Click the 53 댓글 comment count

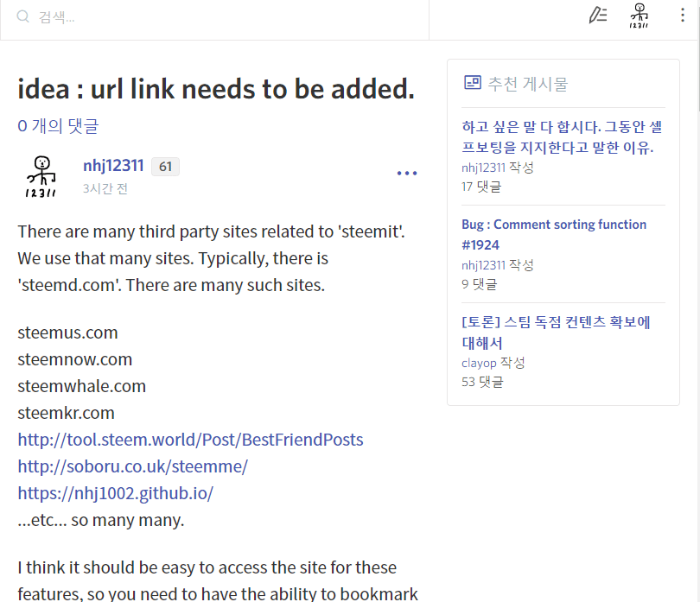482,382
